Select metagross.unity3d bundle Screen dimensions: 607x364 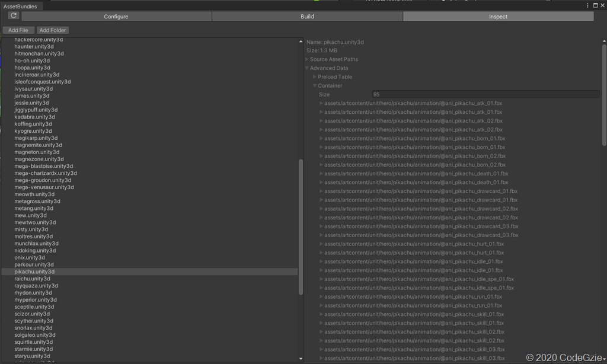pyautogui.click(x=37, y=202)
